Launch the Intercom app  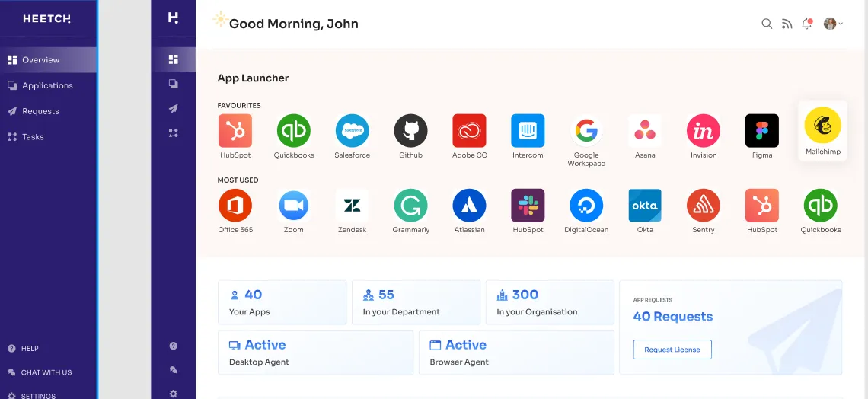click(528, 131)
